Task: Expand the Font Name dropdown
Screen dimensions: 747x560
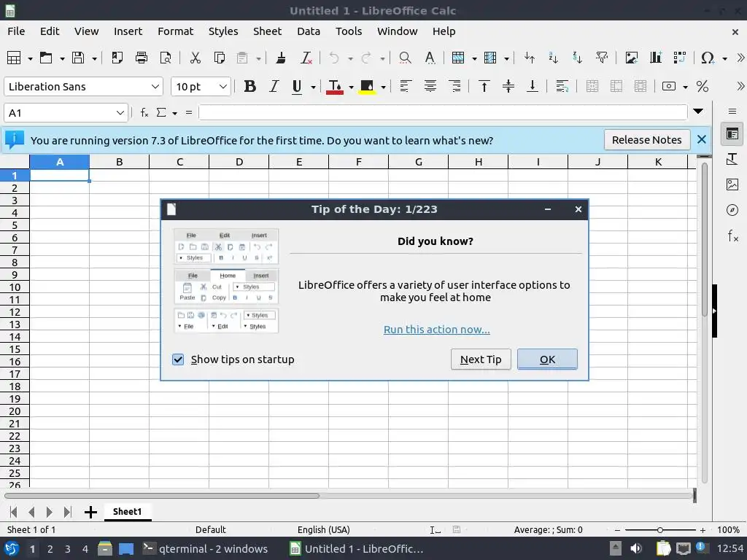Action: coord(155,87)
